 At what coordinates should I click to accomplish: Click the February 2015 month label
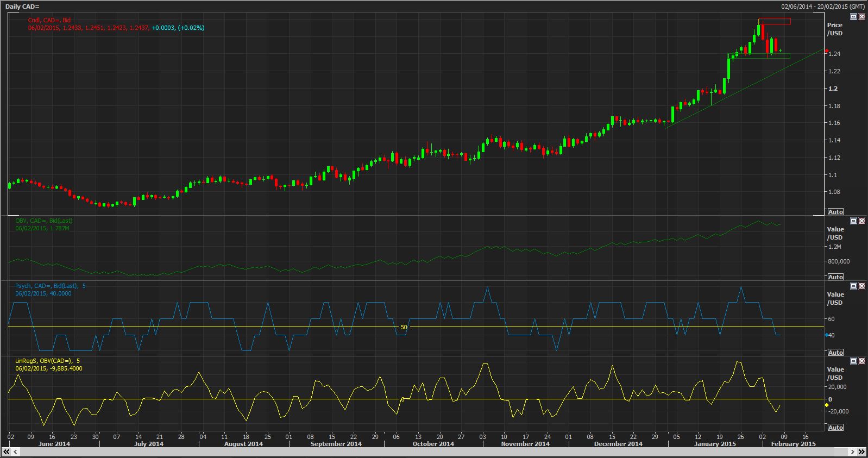pyautogui.click(x=794, y=444)
